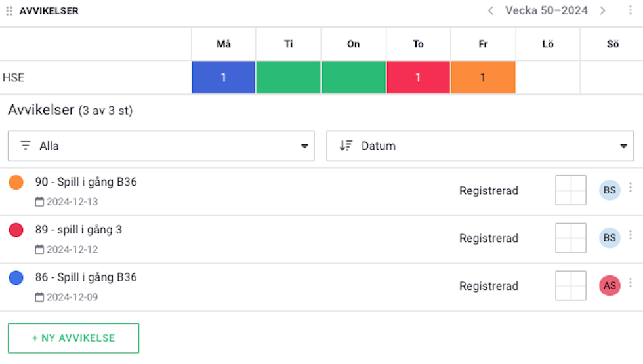Expand the Alla filter dropdown
This screenshot has height=364, width=643.
point(161,146)
